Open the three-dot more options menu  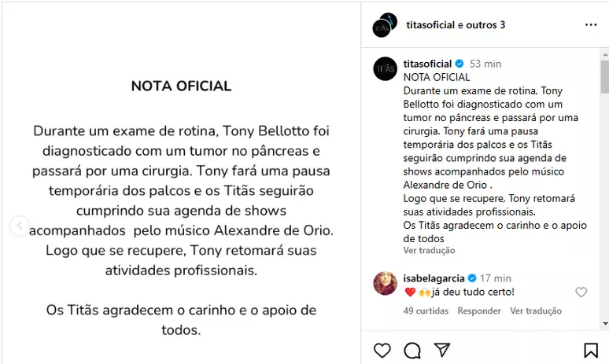[x=591, y=25]
